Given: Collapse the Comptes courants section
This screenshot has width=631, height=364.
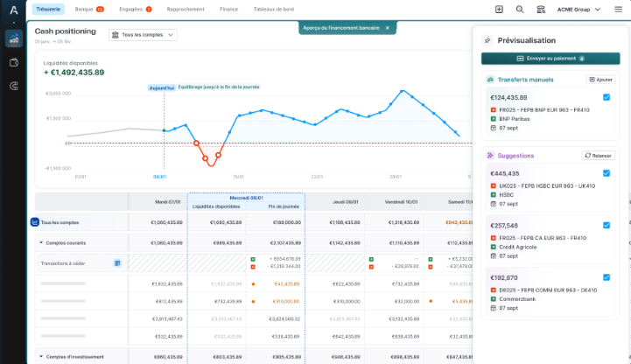Looking at the screenshot, I should [41, 242].
